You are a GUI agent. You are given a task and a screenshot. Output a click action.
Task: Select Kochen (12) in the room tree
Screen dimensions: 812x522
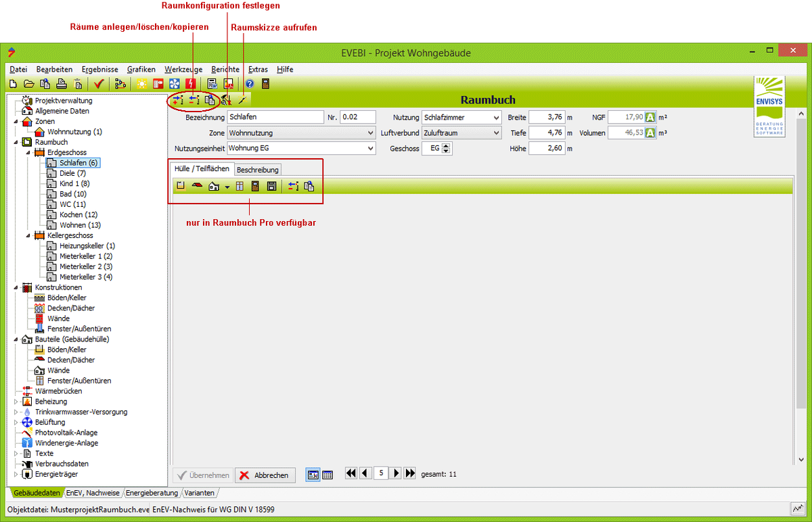tap(79, 215)
